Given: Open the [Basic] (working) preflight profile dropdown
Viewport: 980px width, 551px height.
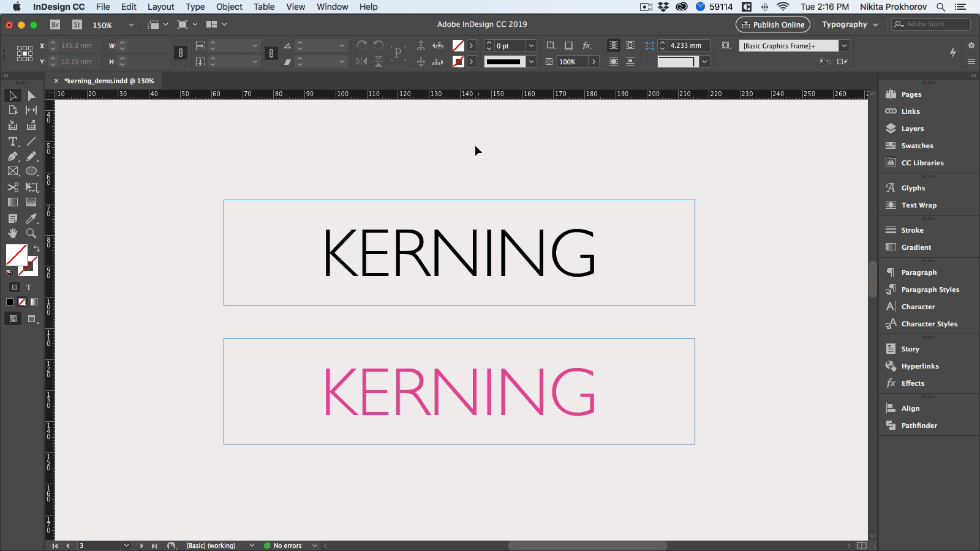Looking at the screenshot, I should [x=251, y=545].
